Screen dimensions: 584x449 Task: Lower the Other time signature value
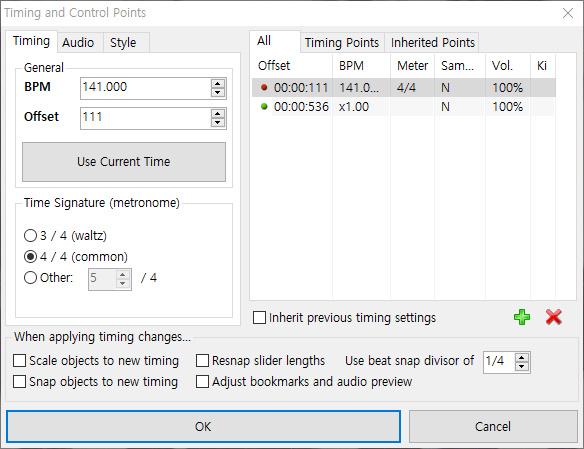click(x=123, y=283)
